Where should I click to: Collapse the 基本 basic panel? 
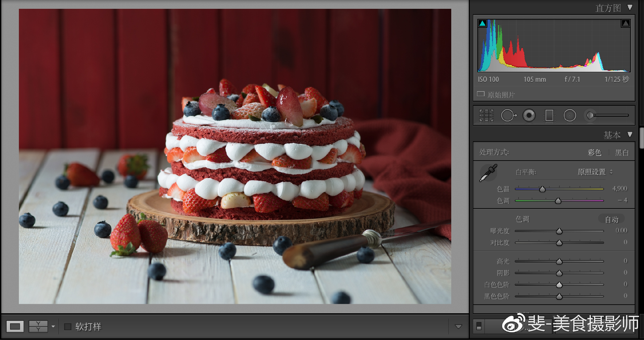pos(630,135)
